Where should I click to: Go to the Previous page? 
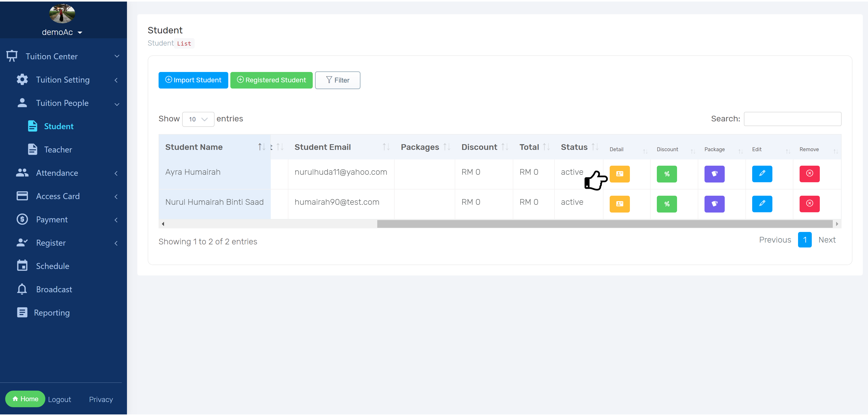tap(775, 240)
